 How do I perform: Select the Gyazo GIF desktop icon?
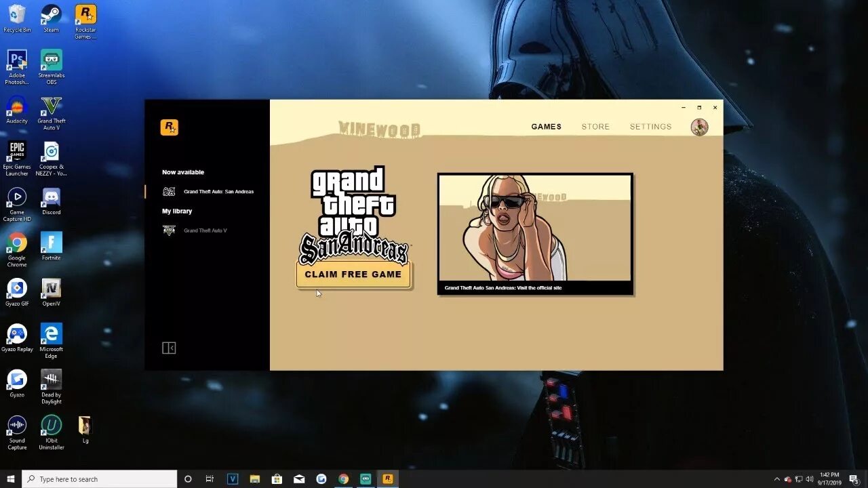click(17, 292)
